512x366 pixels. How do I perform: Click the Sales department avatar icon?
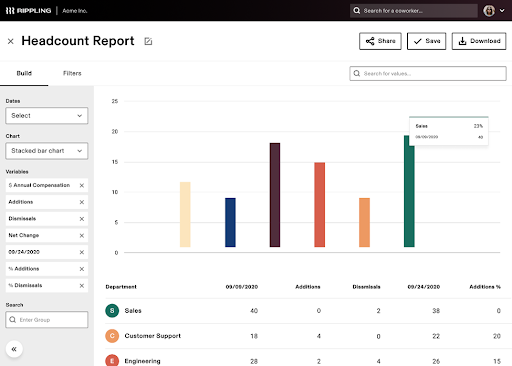tap(112, 311)
